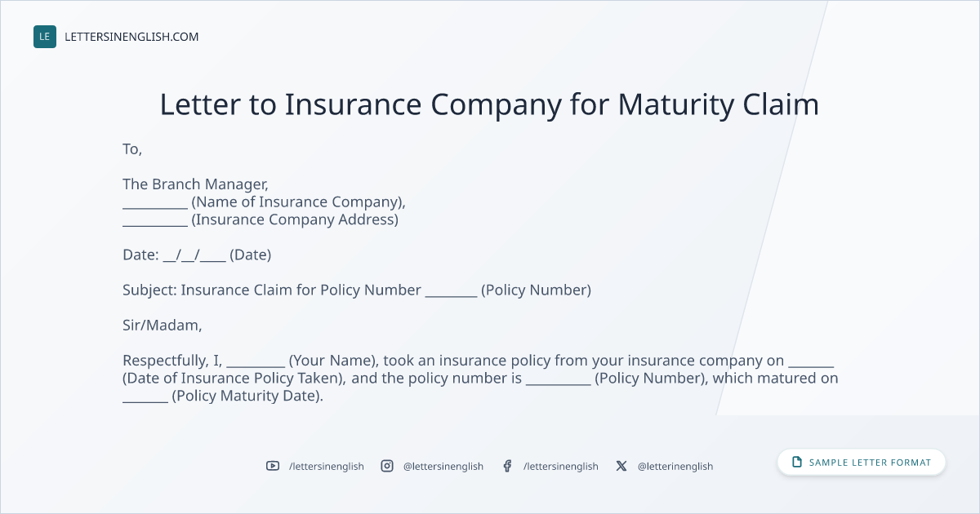Screen dimensions: 980x514
Task: Click the Policy Number blank in subject
Action: (451, 291)
